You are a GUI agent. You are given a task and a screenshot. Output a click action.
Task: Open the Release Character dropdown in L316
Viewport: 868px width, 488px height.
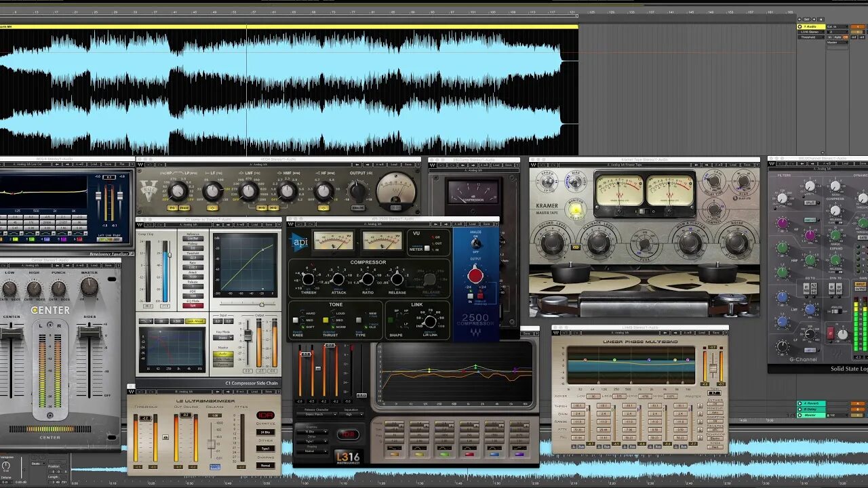click(x=316, y=413)
